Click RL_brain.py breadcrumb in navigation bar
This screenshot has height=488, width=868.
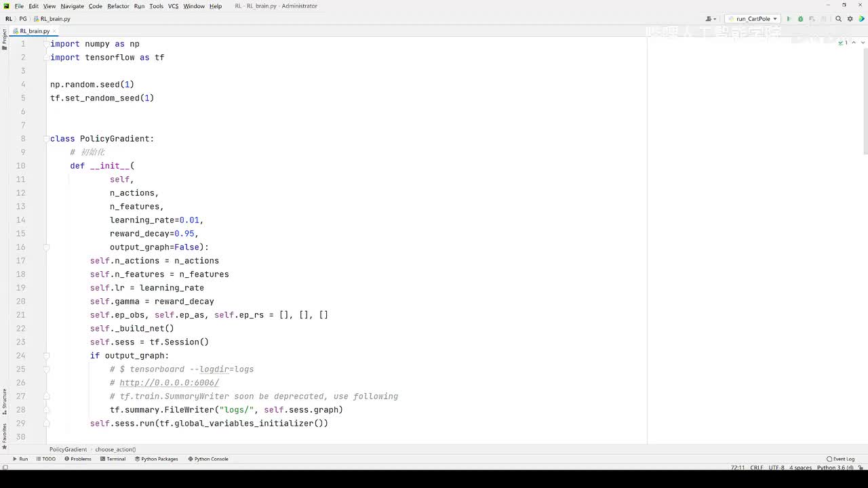(x=52, y=19)
